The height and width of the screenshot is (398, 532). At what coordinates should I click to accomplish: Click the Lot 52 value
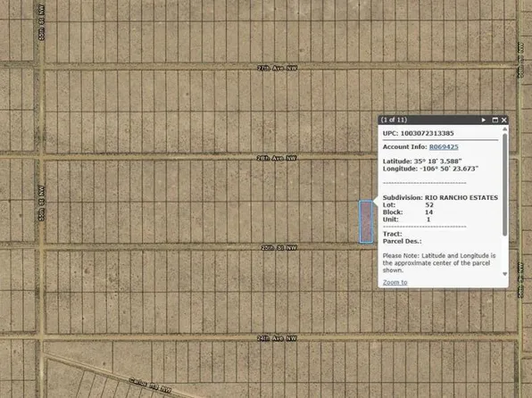[429, 205]
